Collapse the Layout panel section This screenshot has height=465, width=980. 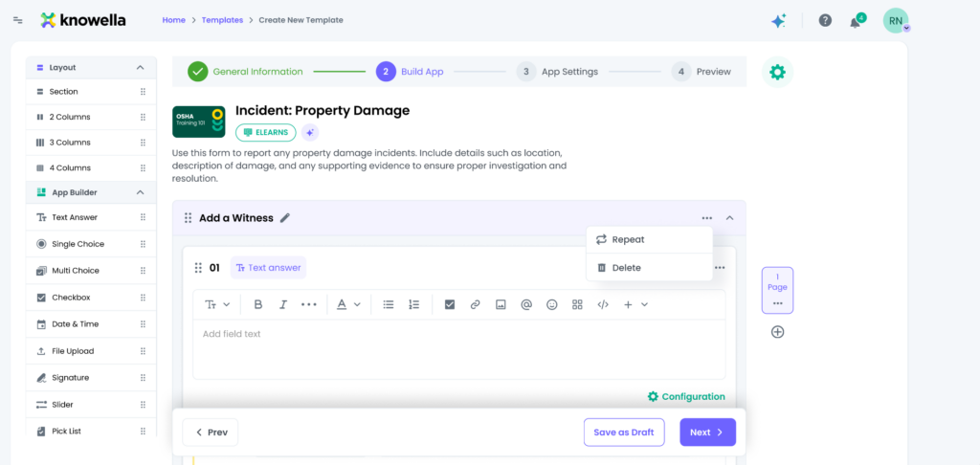(141, 68)
